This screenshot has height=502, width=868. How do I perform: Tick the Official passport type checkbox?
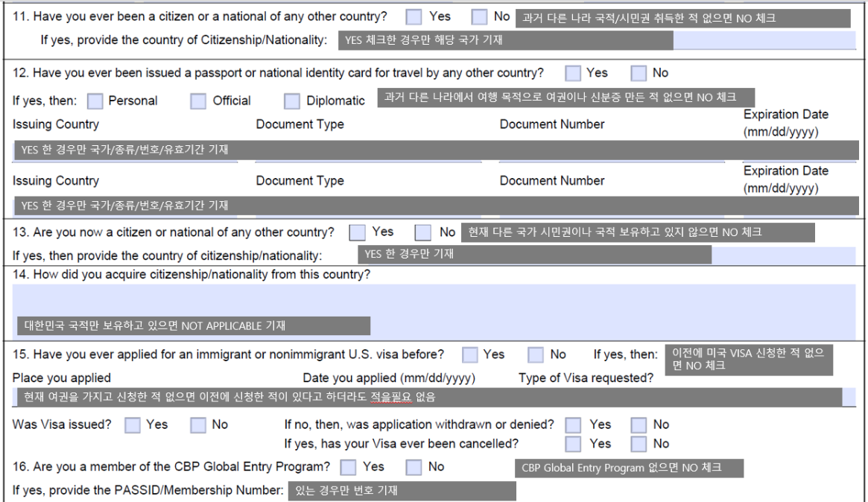pyautogui.click(x=198, y=101)
